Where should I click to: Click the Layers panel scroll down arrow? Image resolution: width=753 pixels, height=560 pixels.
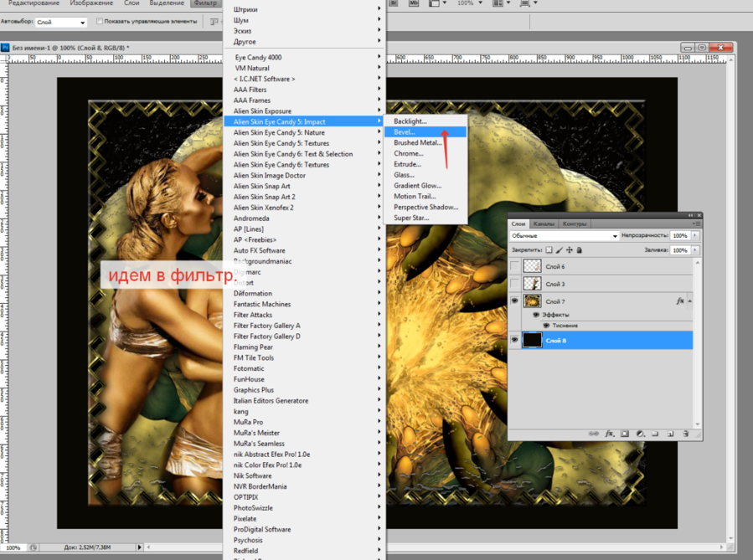tap(697, 424)
